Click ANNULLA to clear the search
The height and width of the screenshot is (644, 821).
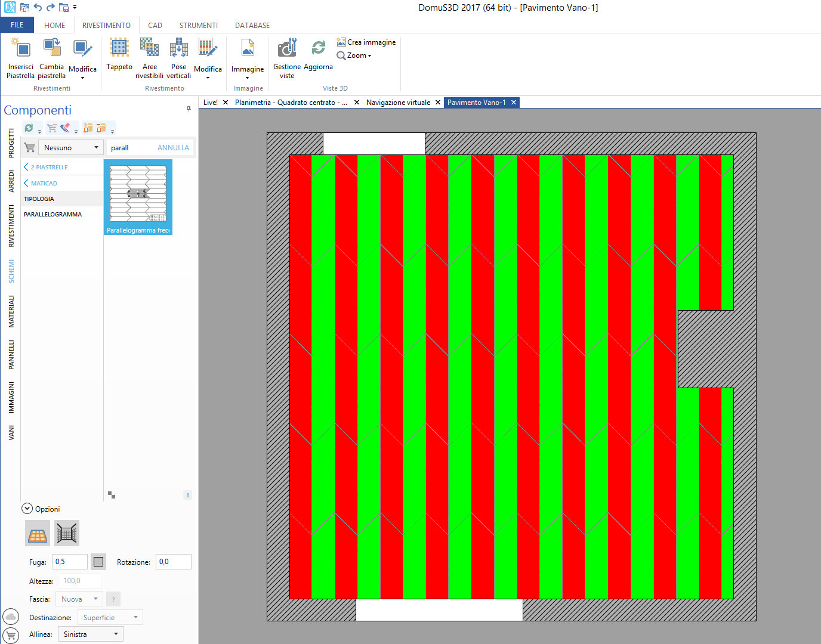point(173,148)
